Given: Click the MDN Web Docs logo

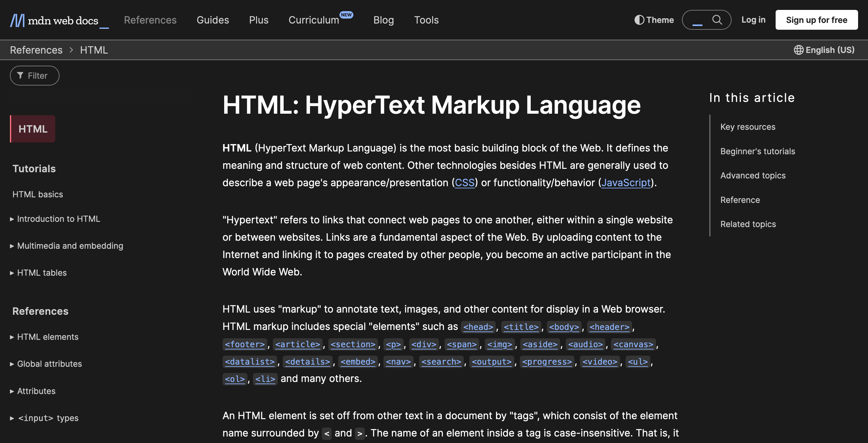Looking at the screenshot, I should [59, 20].
